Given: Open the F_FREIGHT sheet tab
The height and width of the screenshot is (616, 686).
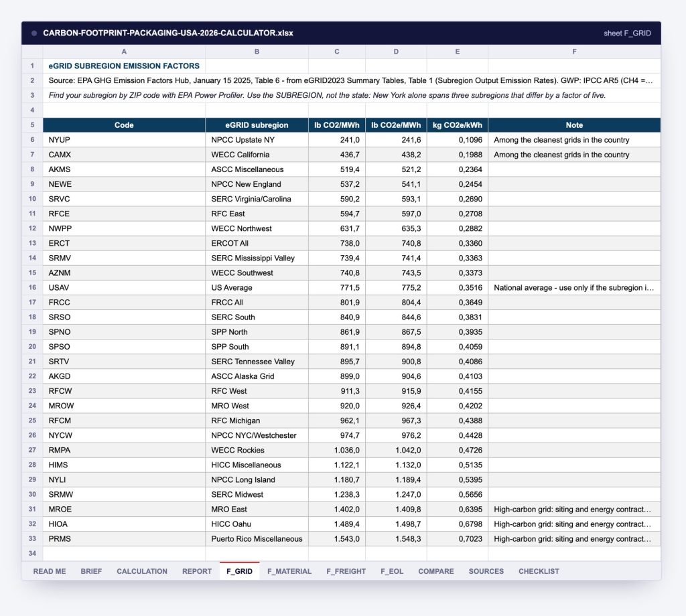Looking at the screenshot, I should coord(346,571).
